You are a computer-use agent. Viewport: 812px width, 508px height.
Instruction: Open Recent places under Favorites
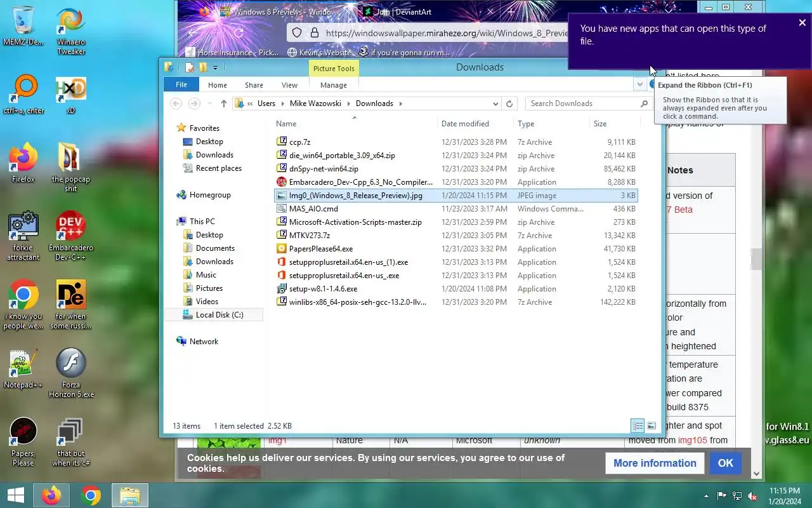click(x=218, y=168)
